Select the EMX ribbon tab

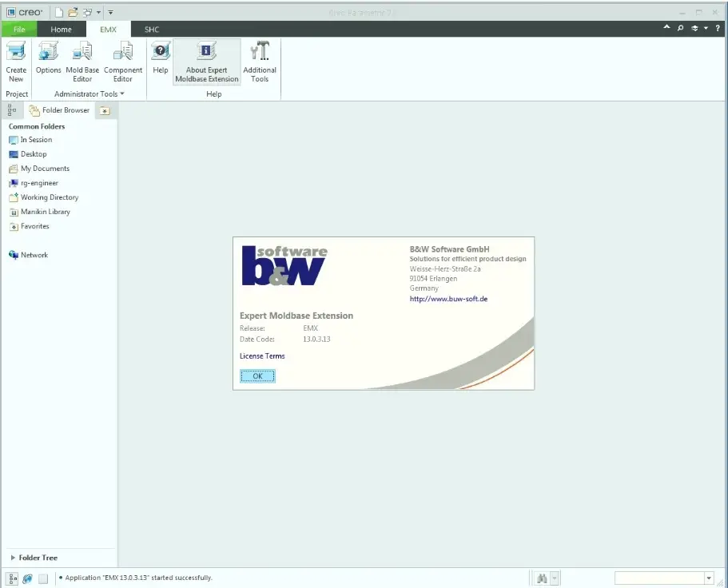pos(108,30)
